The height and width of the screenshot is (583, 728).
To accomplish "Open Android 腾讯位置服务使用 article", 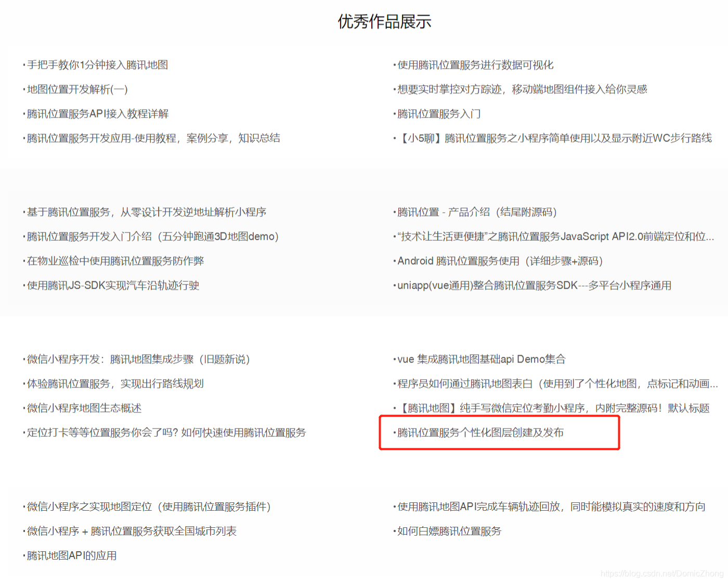I will click(500, 261).
